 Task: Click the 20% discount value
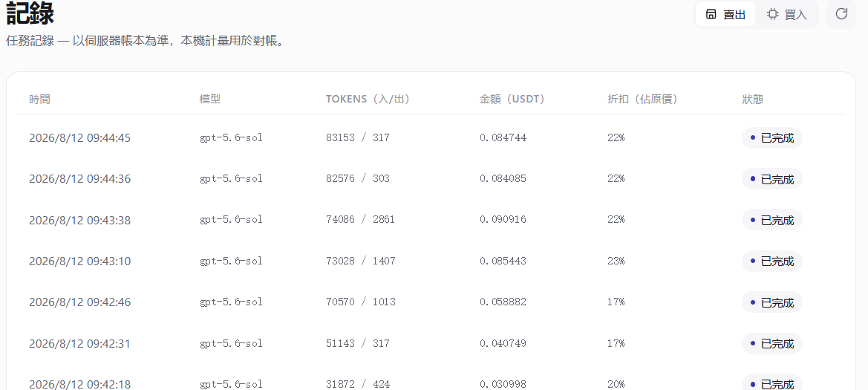click(x=616, y=384)
